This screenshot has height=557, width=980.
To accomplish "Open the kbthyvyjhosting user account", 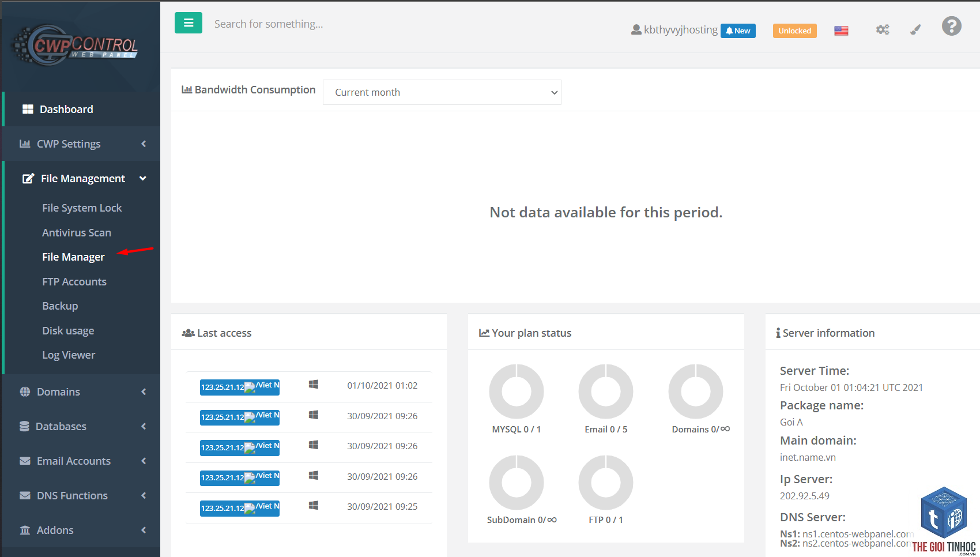I will (x=674, y=29).
